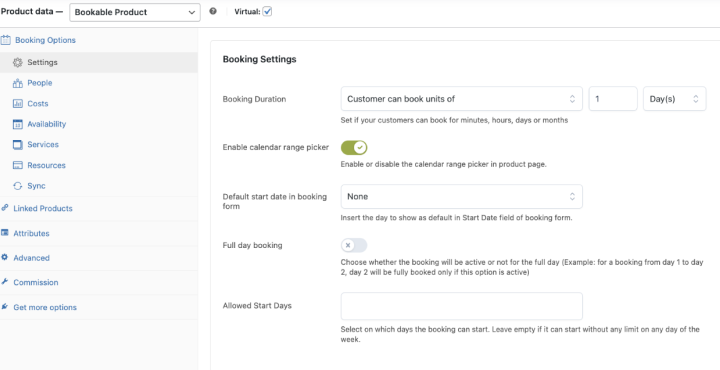The image size is (720, 370).
Task: Click the Booking Duration label
Action: 254,99
